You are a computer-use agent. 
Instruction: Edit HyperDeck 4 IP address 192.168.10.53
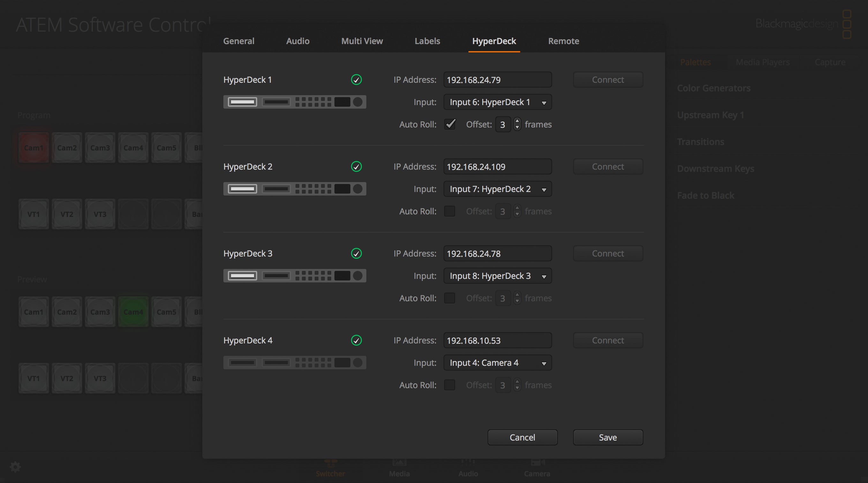(498, 340)
